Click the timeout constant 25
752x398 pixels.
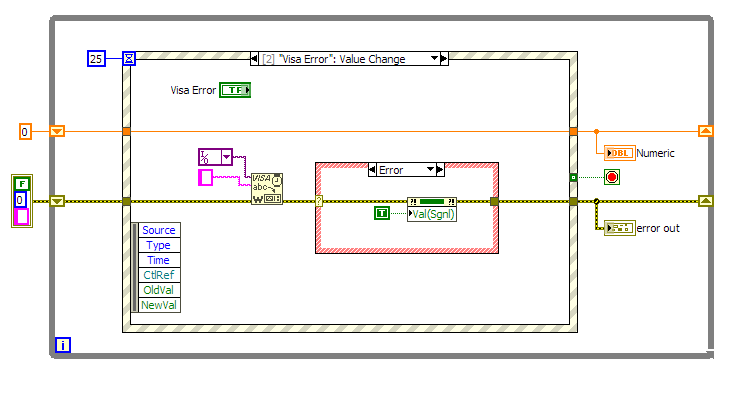pos(96,59)
